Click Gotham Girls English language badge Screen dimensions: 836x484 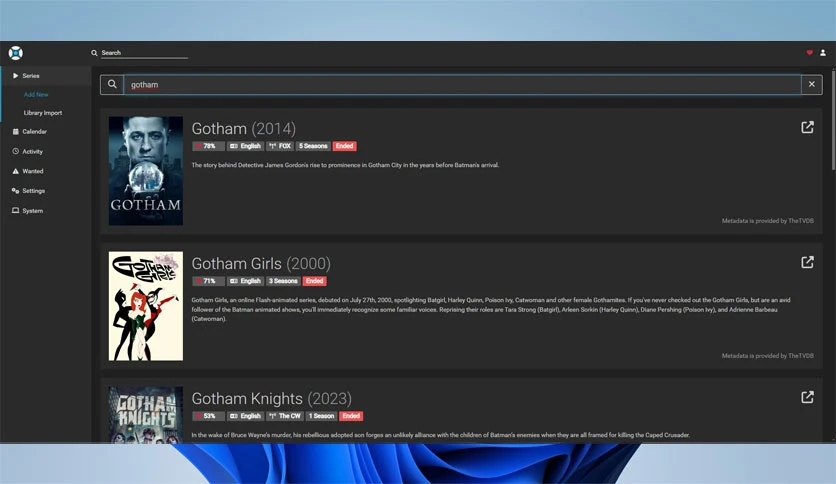click(x=245, y=281)
